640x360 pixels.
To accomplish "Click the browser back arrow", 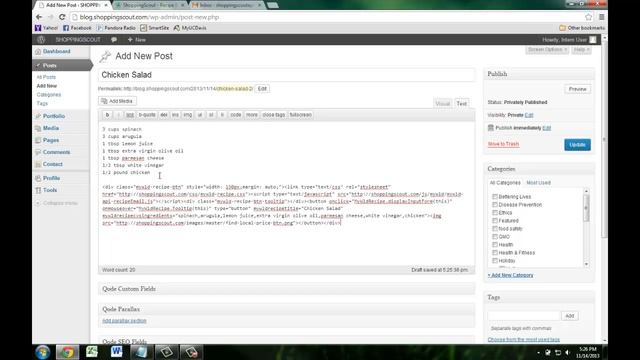I will pos(39,17).
